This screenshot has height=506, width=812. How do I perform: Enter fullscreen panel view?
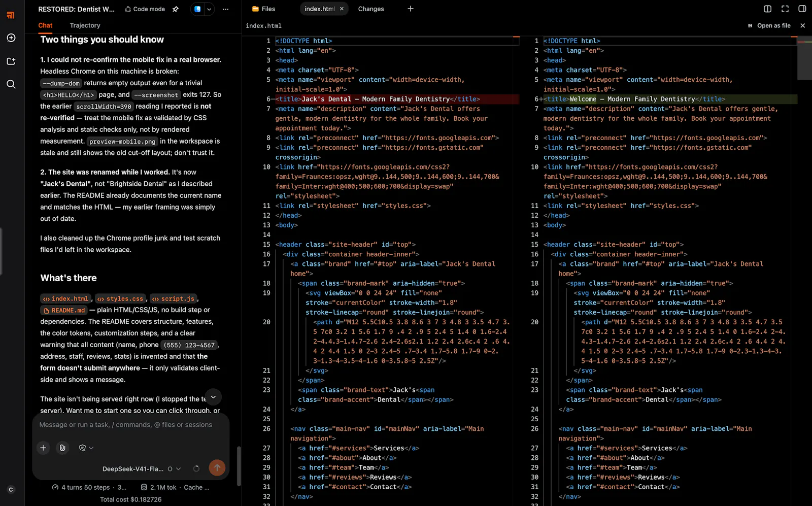[785, 9]
